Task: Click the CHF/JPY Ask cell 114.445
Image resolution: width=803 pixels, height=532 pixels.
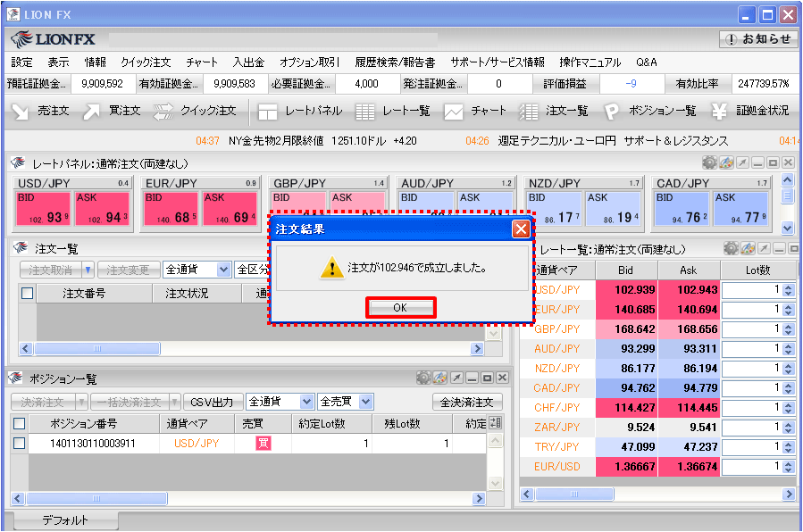Action: pos(690,408)
